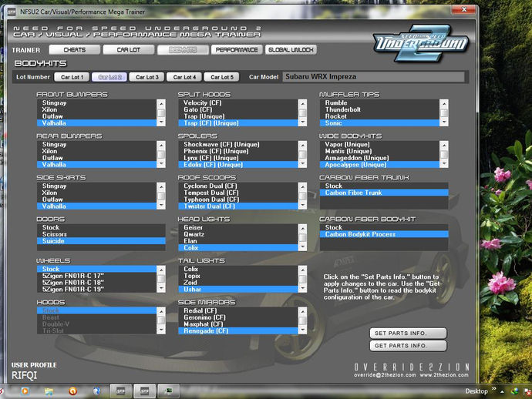Choose Car Lot 2

[x=109, y=77]
